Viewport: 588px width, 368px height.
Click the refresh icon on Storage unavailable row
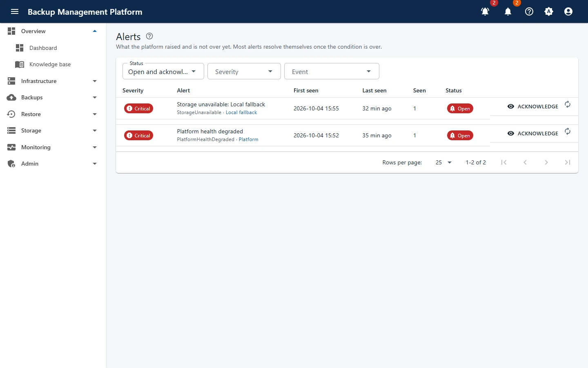568,104
